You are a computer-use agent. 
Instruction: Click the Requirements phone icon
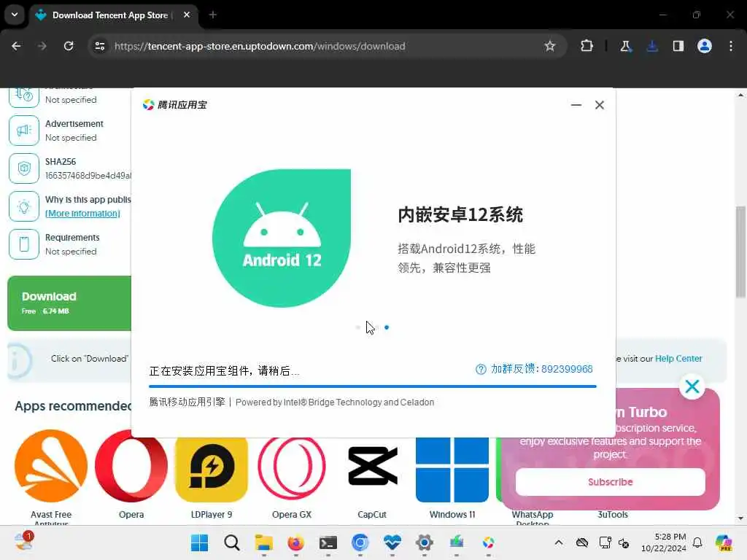point(24,244)
